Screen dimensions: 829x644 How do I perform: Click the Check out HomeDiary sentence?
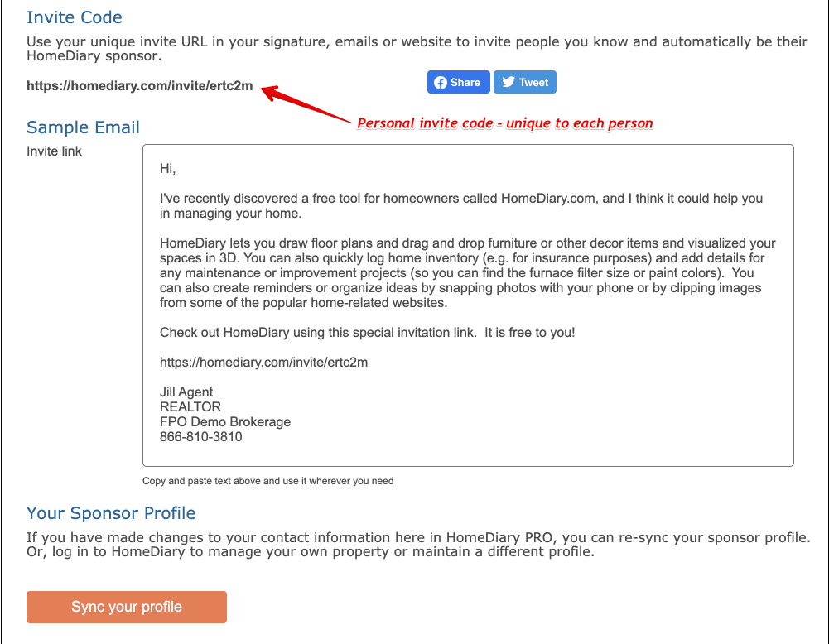[x=367, y=332]
